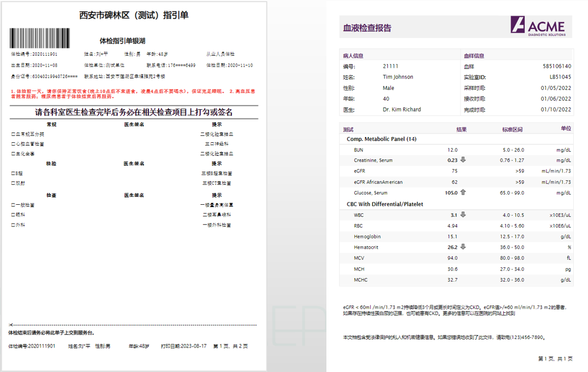The image size is (588, 372).
Task: Click the completion date 01/10/2022
Action: 556,110
